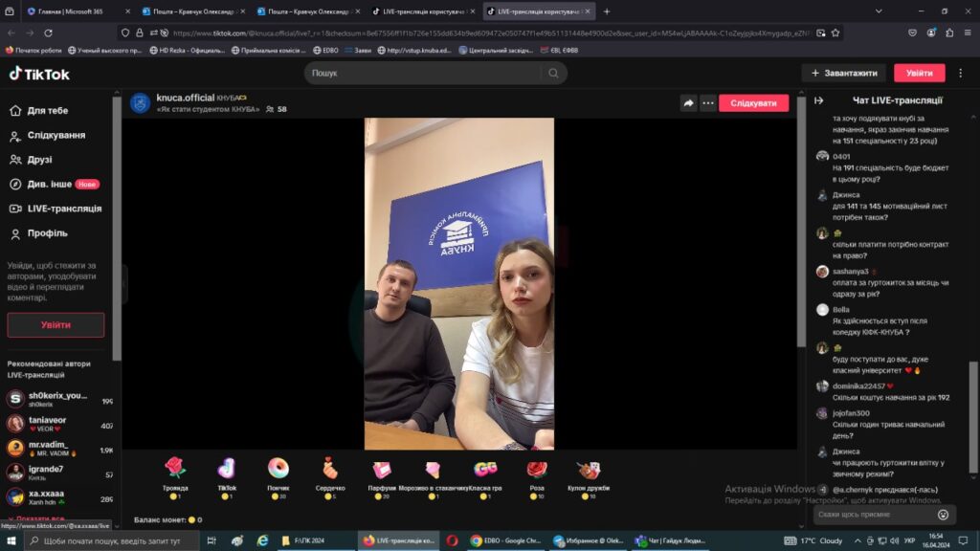Open a new browser tab
980x551 pixels.
(x=606, y=11)
